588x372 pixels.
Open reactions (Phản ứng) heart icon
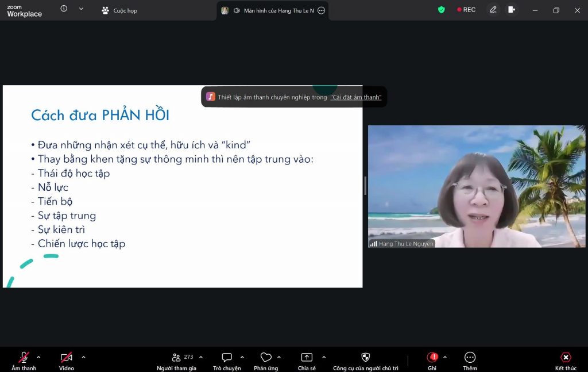[265, 358]
